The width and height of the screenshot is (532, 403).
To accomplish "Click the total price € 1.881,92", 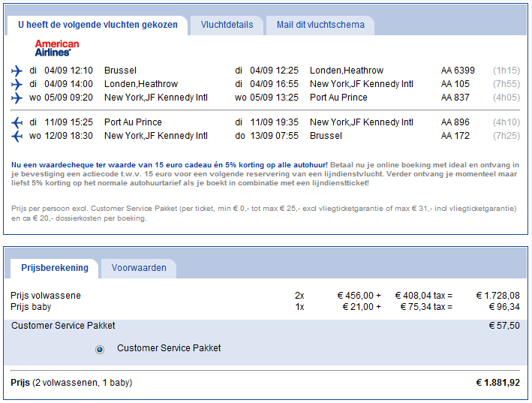I will point(497,383).
